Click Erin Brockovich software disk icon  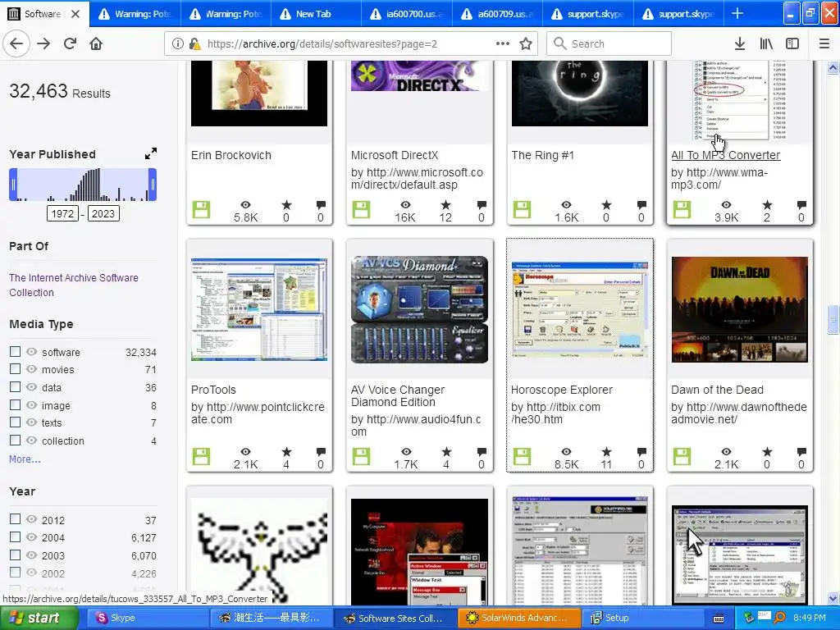pos(202,210)
